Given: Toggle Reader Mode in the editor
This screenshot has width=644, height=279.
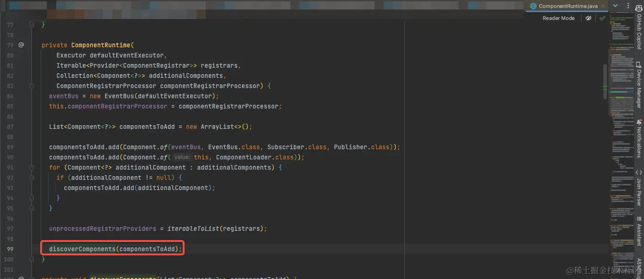Looking at the screenshot, I should click(x=558, y=18).
